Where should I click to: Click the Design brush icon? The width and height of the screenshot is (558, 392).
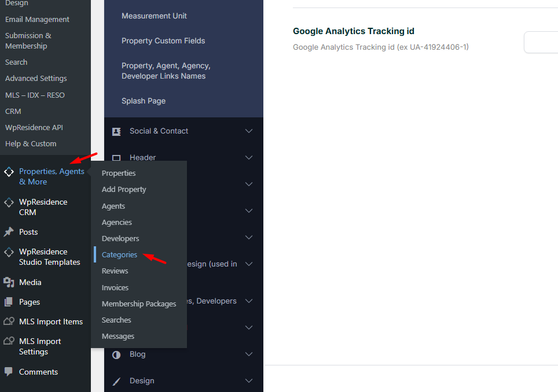[x=116, y=381]
